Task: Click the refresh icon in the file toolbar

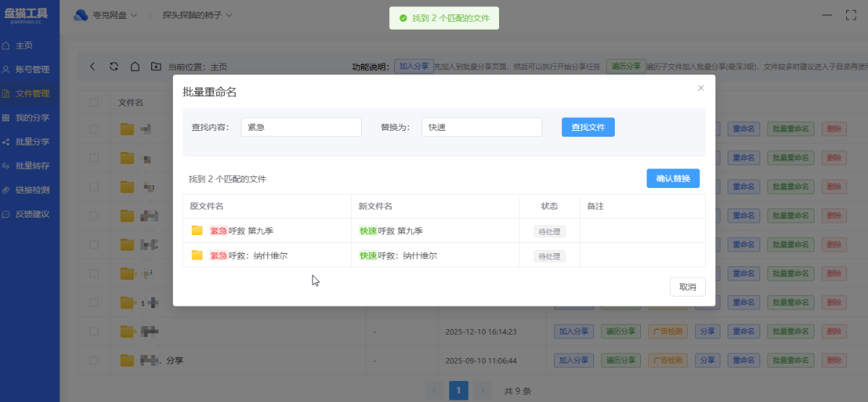Action: tap(114, 67)
